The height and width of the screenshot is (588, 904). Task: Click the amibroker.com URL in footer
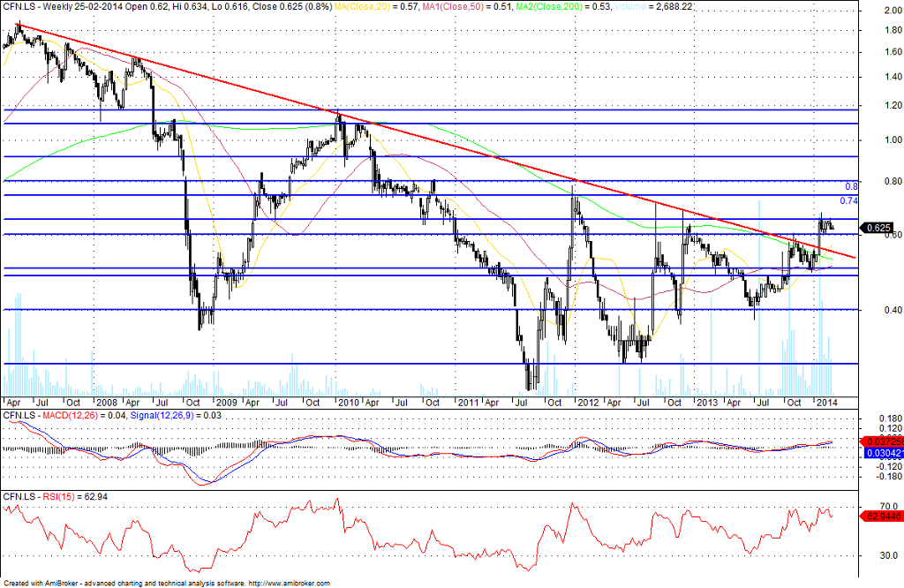[289, 584]
